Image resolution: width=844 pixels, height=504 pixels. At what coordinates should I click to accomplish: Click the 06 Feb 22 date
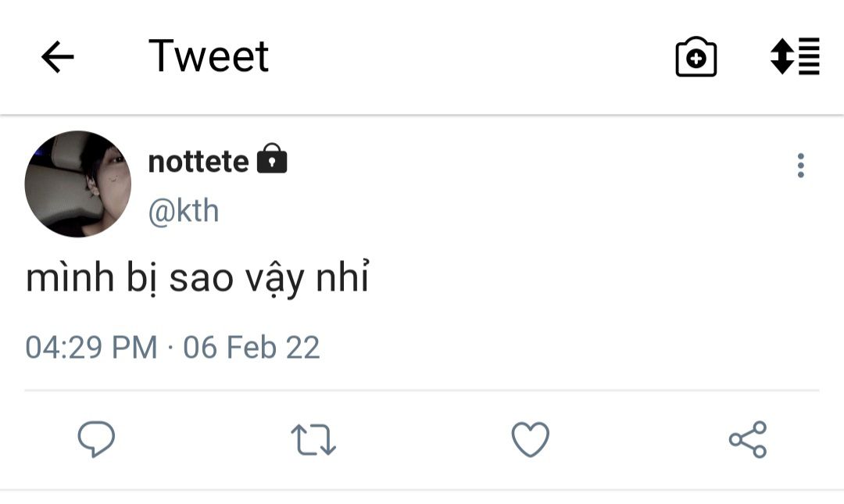tap(252, 347)
